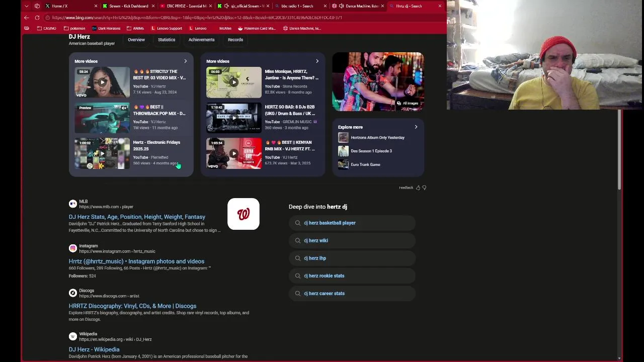The height and width of the screenshot is (362, 644).
Task: Expand the Explore more arrow
Action: (x=416, y=127)
